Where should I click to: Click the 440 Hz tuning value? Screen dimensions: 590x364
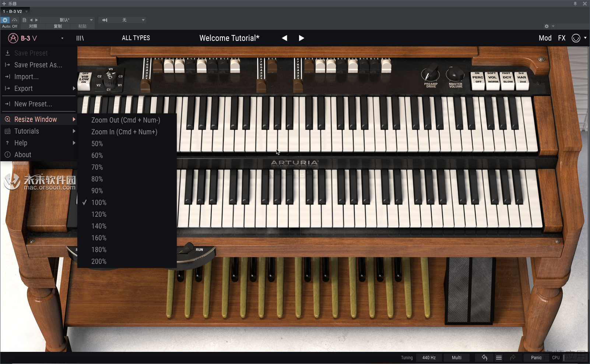[x=429, y=358]
